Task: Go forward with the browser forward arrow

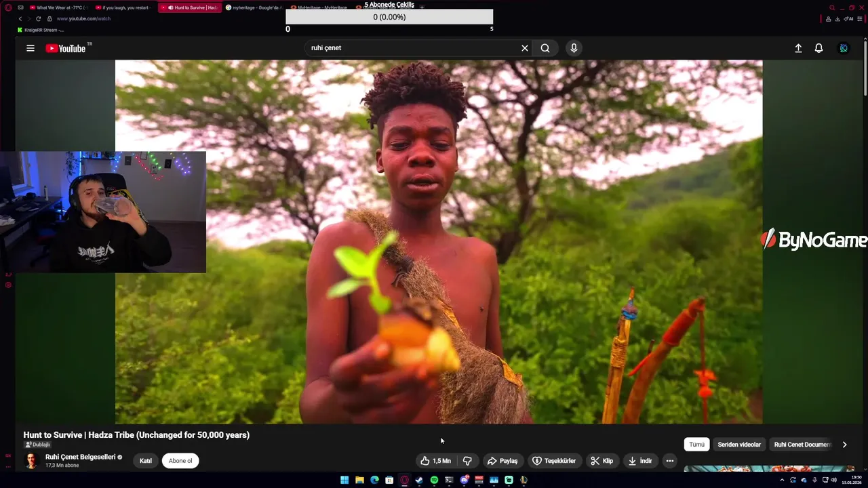Action: point(29,18)
